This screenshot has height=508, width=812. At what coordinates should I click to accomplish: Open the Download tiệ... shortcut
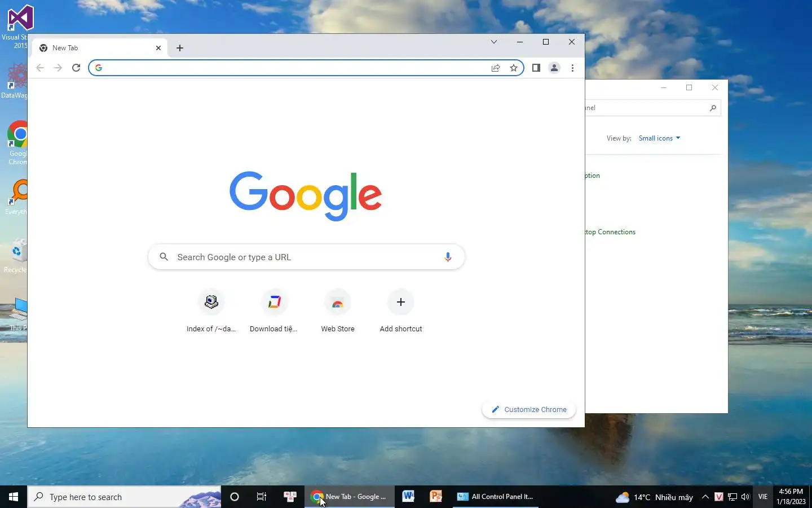[274, 311]
